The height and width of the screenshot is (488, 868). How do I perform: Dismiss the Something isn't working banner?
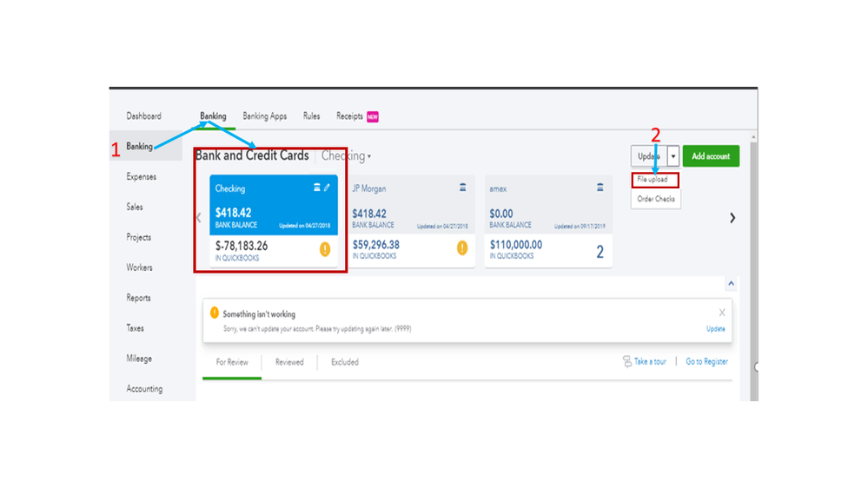pyautogui.click(x=722, y=313)
